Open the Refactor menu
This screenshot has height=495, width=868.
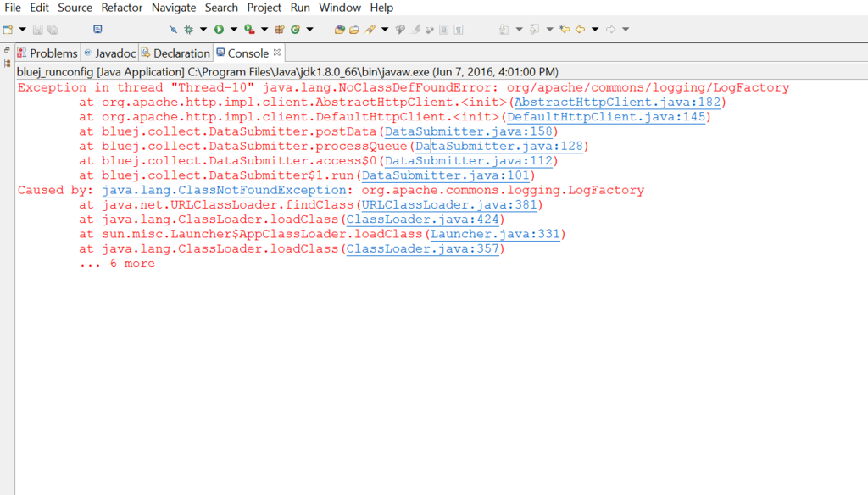pyautogui.click(x=122, y=8)
